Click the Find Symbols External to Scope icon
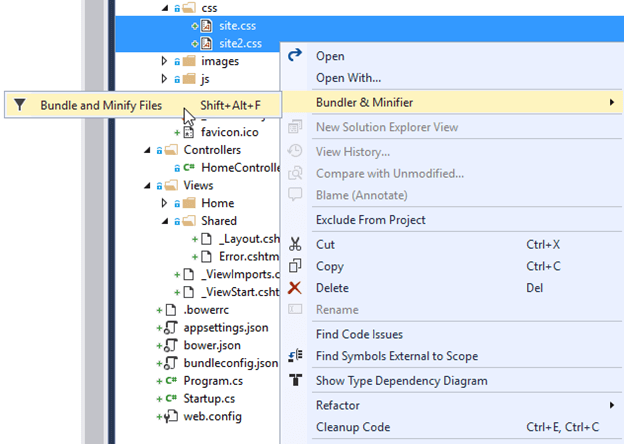Screen dimensions: 624x444 tap(295, 356)
